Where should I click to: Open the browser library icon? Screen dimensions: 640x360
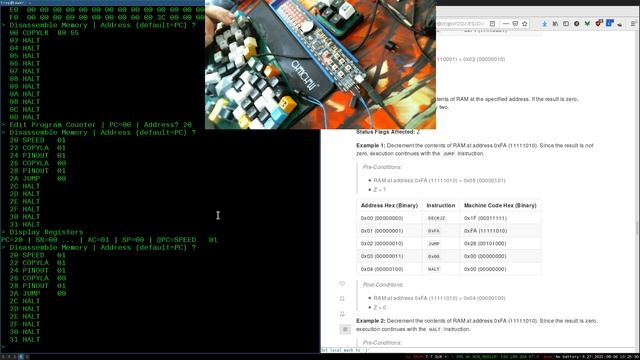click(x=555, y=24)
